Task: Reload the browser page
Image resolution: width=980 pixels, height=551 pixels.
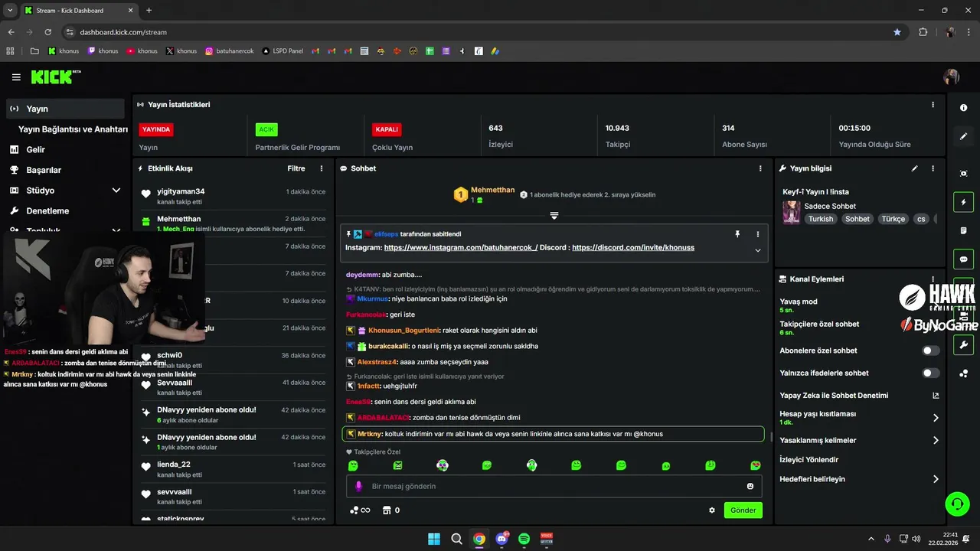Action: (x=48, y=32)
